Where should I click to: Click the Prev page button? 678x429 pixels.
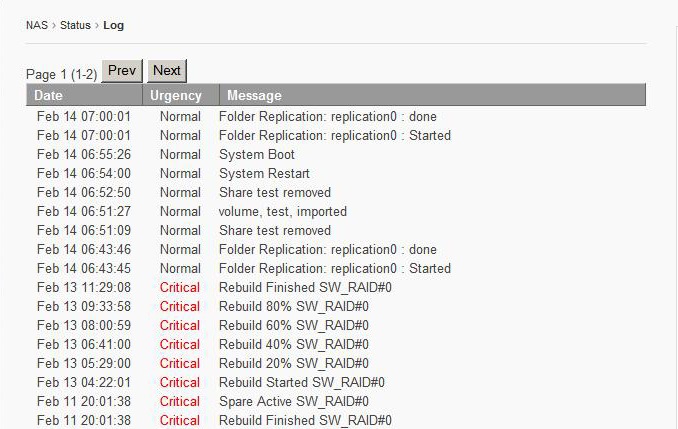tap(122, 71)
